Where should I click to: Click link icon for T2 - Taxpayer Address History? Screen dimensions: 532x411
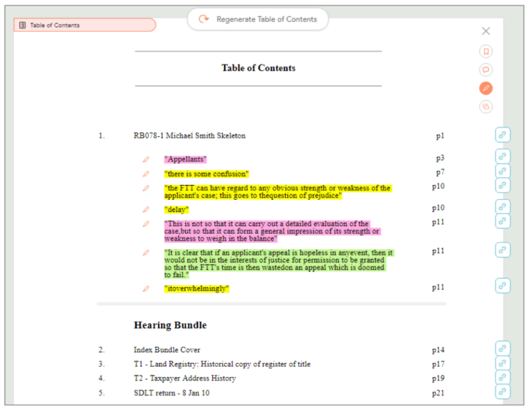[x=502, y=378]
